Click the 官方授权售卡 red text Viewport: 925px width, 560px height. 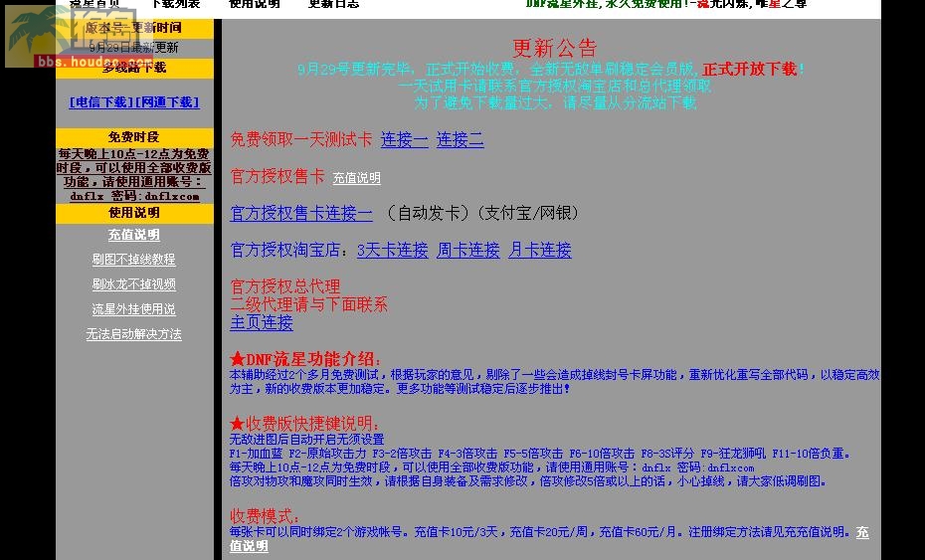point(277,176)
